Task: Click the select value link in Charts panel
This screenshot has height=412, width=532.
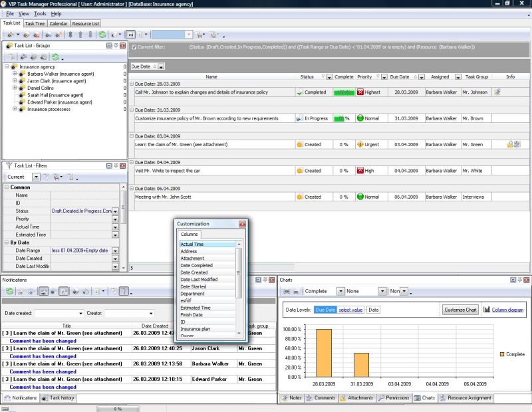Action: [x=350, y=310]
